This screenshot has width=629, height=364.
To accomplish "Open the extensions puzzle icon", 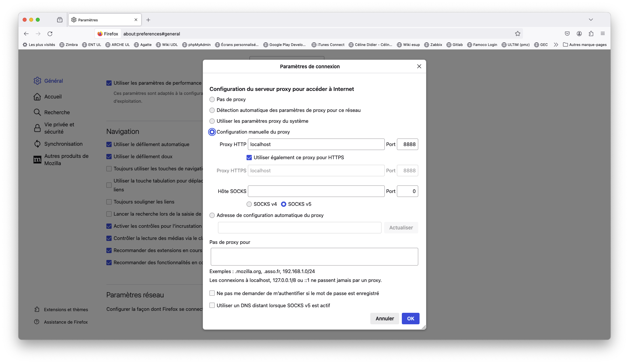I will (591, 34).
